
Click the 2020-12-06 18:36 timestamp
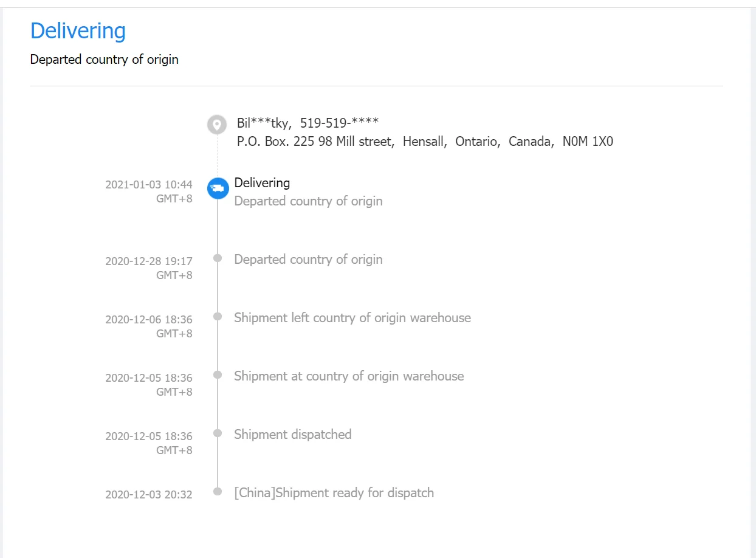[x=149, y=320]
